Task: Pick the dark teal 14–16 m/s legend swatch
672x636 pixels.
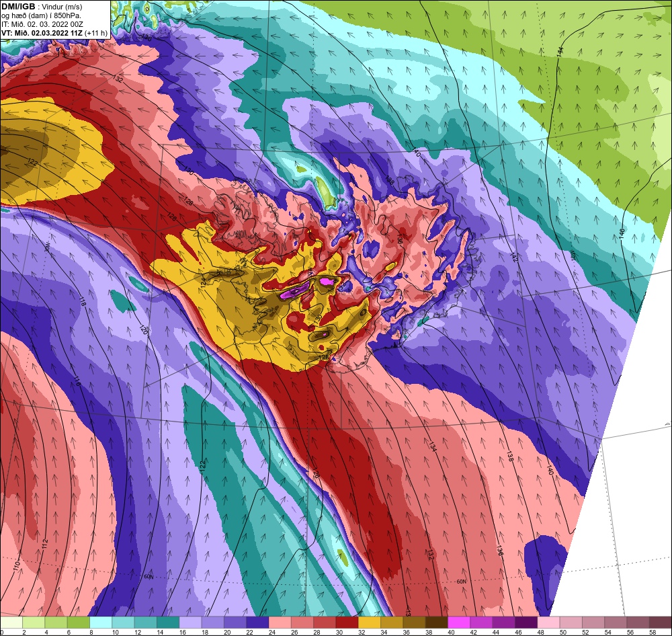Action: [168, 623]
